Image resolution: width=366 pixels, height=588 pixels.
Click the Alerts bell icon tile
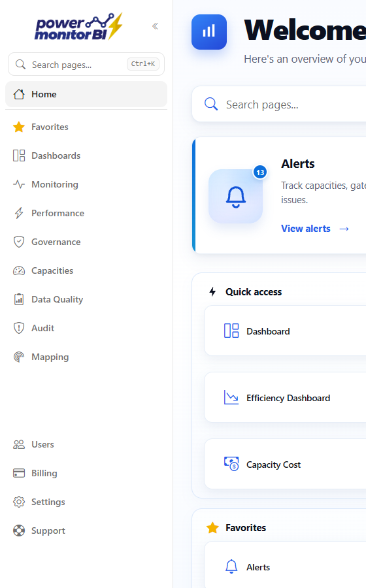point(235,196)
